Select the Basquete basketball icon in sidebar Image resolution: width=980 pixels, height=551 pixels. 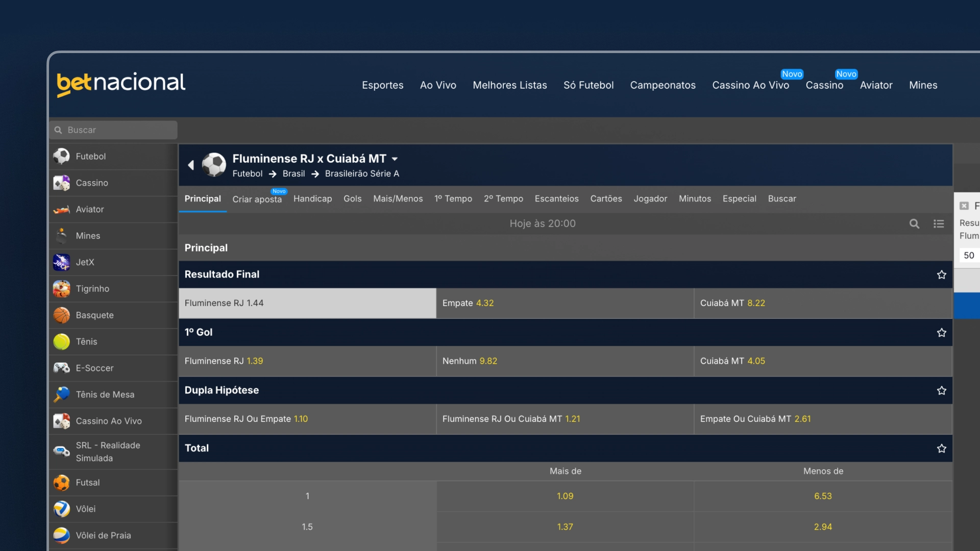[62, 315]
